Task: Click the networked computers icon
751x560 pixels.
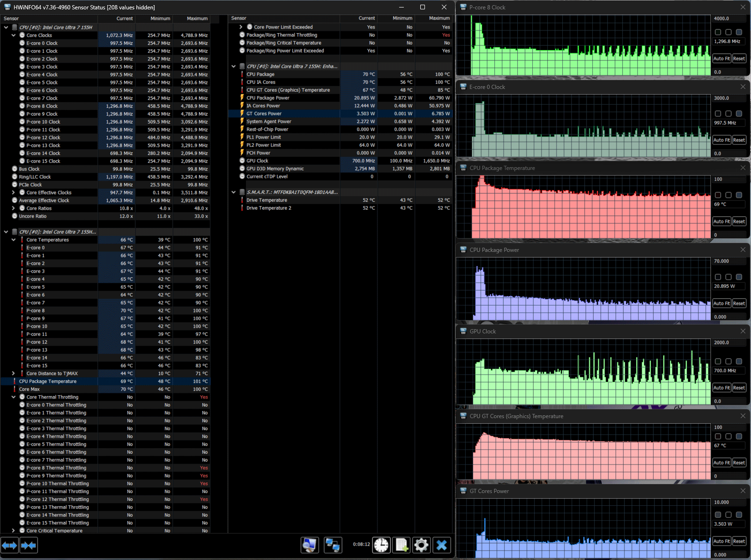Action: click(332, 545)
